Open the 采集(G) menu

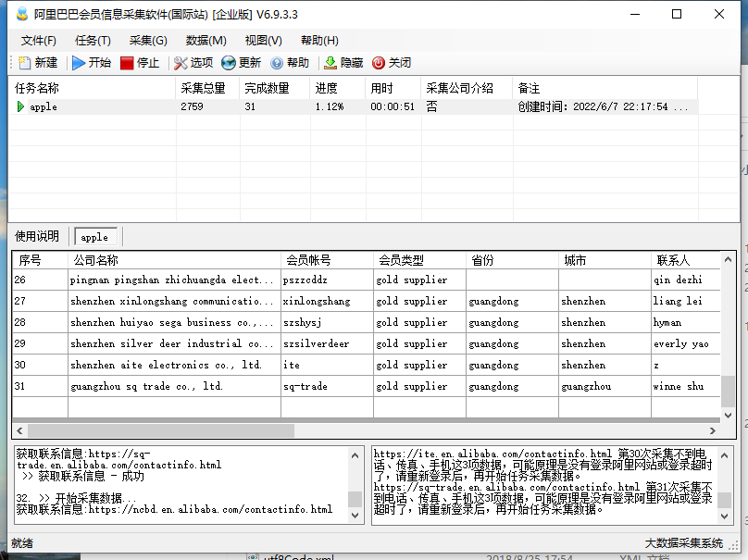pos(148,41)
